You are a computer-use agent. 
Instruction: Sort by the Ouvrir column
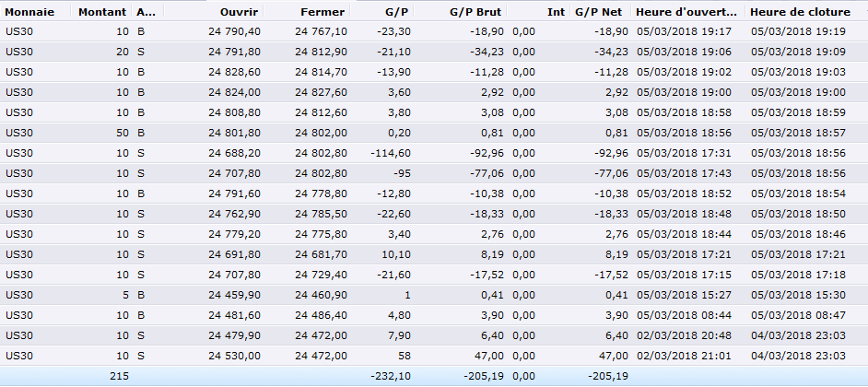coord(240,12)
